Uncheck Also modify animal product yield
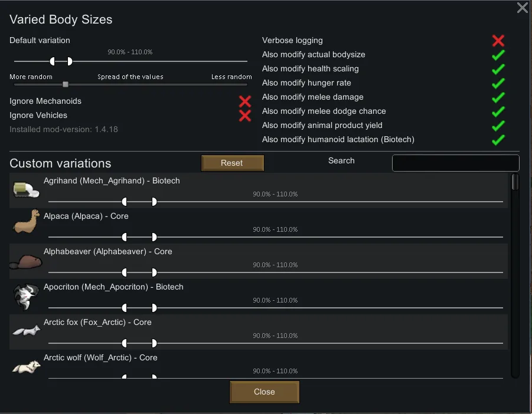The image size is (532, 414). click(x=498, y=126)
